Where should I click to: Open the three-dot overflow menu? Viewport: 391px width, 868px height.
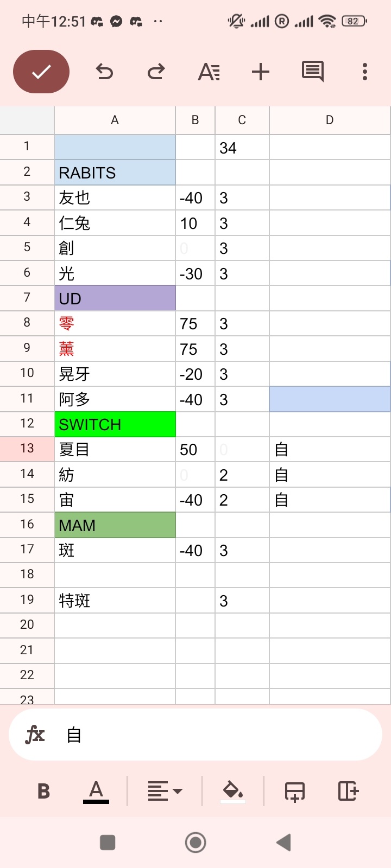(365, 72)
